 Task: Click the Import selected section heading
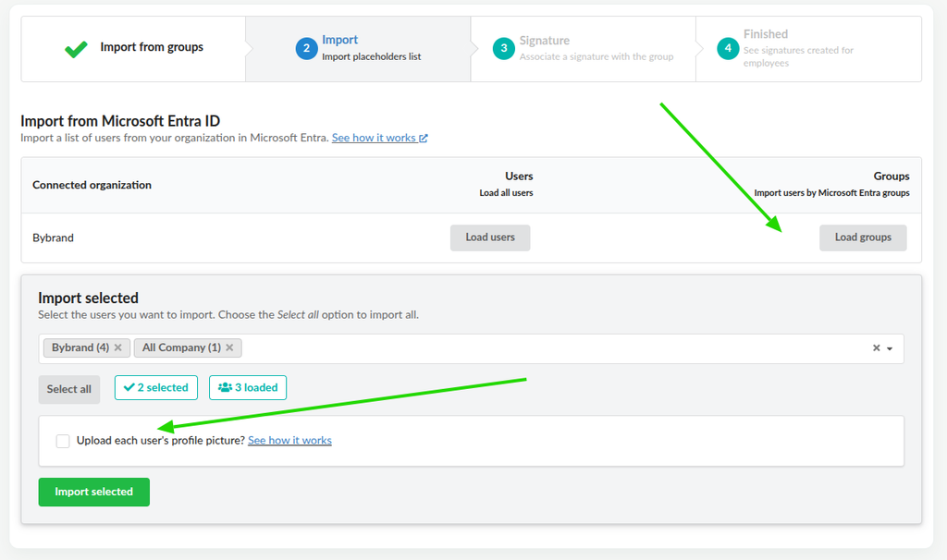[x=88, y=298]
